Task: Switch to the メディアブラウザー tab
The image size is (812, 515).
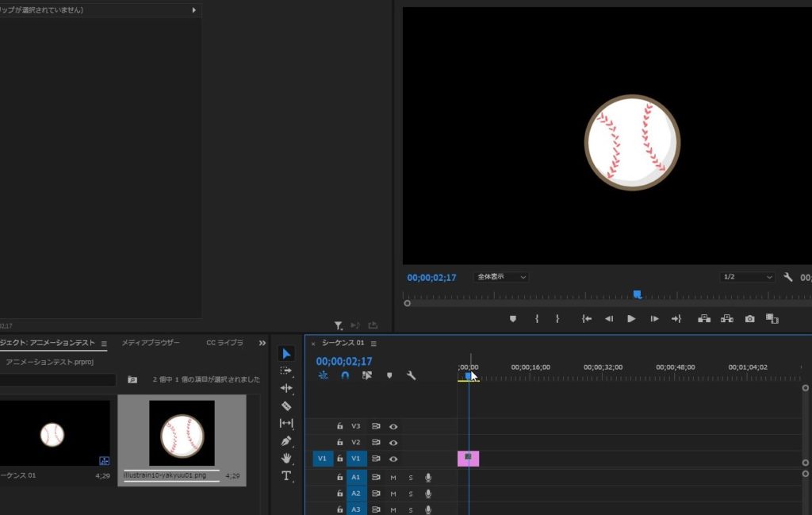Action: pos(151,343)
